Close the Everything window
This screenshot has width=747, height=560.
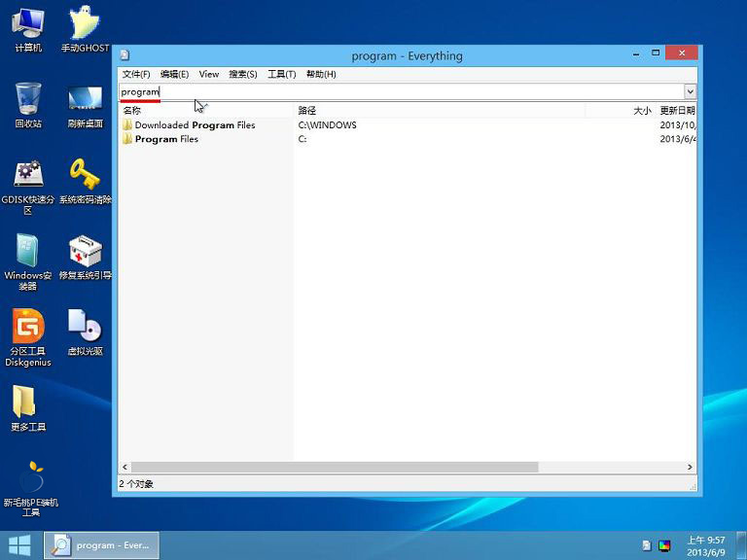[x=682, y=52]
